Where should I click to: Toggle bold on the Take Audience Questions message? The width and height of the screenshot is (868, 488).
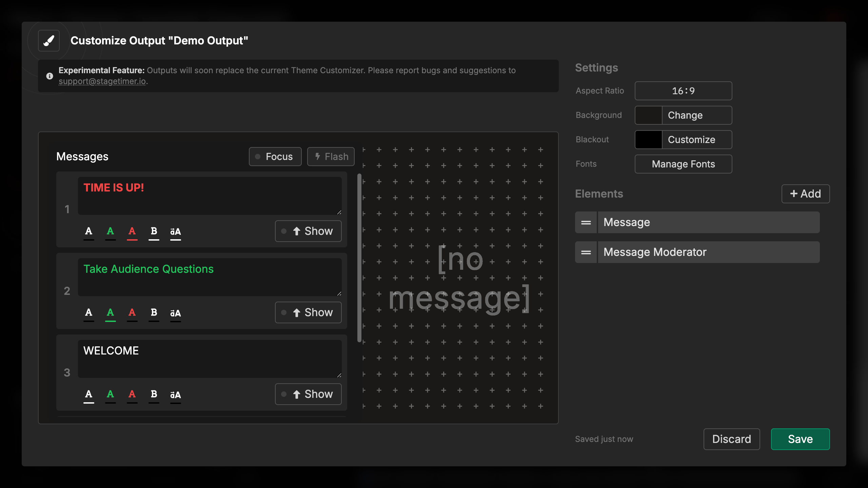(154, 312)
